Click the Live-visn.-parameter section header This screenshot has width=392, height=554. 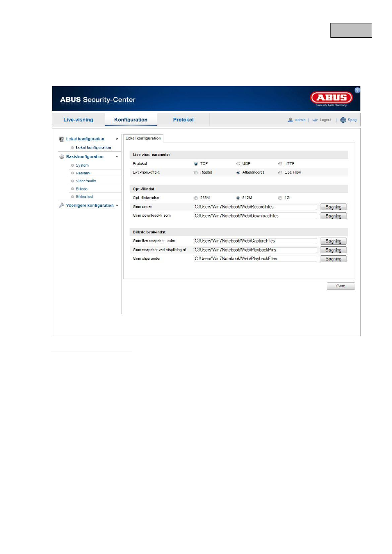coord(239,155)
